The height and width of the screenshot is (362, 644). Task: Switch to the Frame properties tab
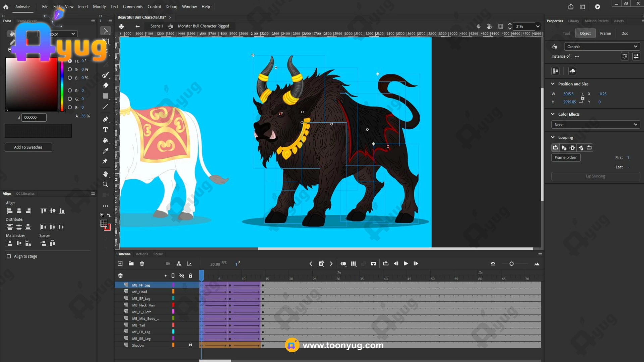[605, 34]
